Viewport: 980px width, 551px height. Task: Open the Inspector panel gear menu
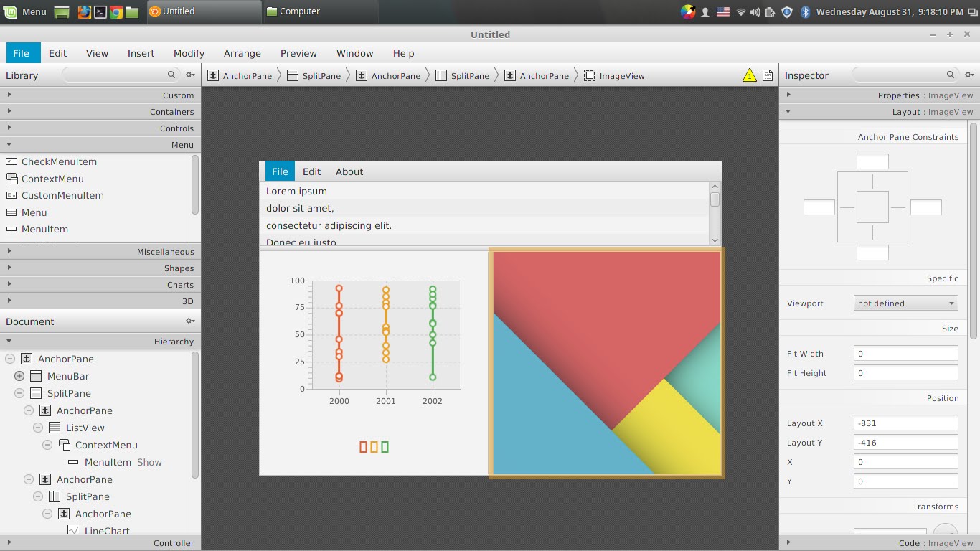[970, 75]
